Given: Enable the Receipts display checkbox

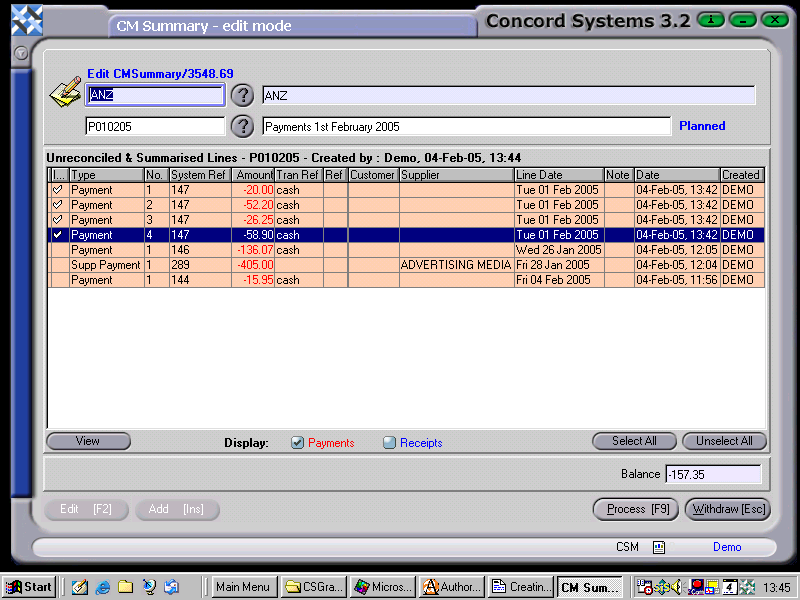Looking at the screenshot, I should [x=389, y=442].
